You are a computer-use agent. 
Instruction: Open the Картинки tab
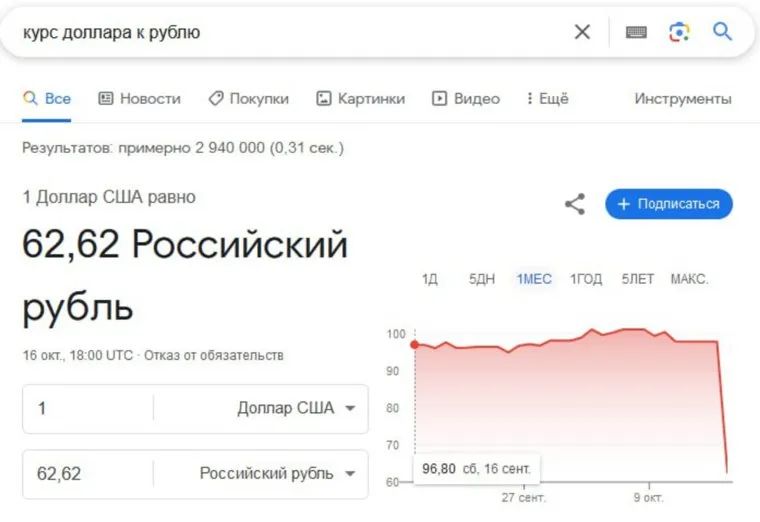click(360, 98)
